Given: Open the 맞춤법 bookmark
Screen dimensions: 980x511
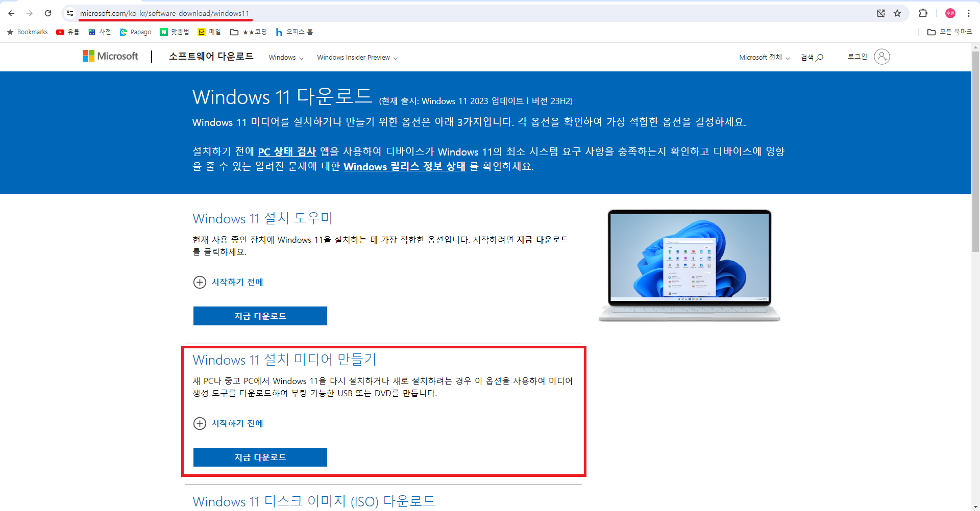Looking at the screenshot, I should (x=175, y=32).
